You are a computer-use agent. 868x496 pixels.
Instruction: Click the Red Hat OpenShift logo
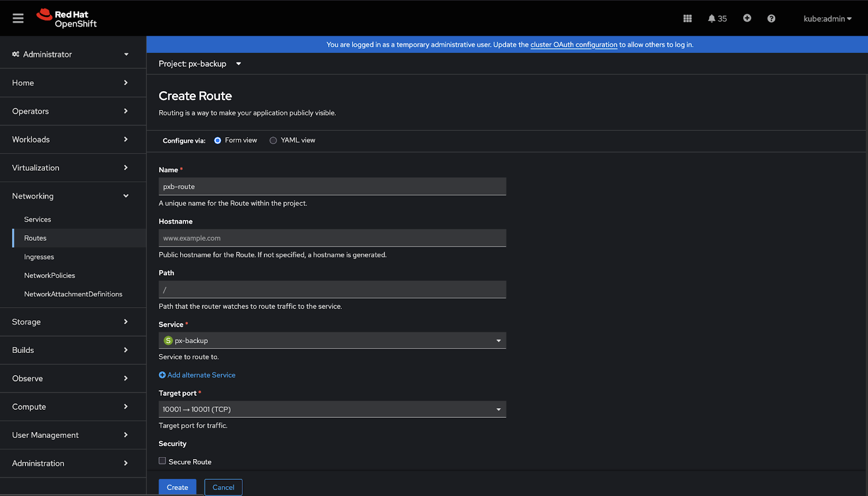click(67, 18)
